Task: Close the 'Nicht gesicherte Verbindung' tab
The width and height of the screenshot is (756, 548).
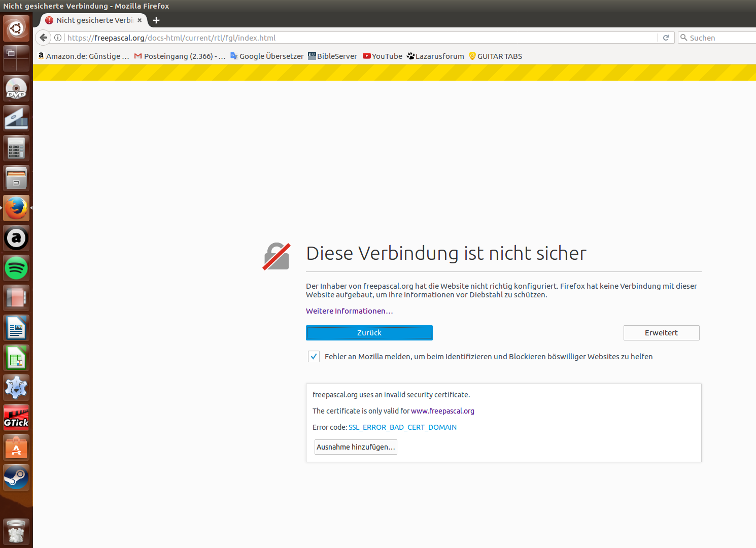Action: click(140, 20)
